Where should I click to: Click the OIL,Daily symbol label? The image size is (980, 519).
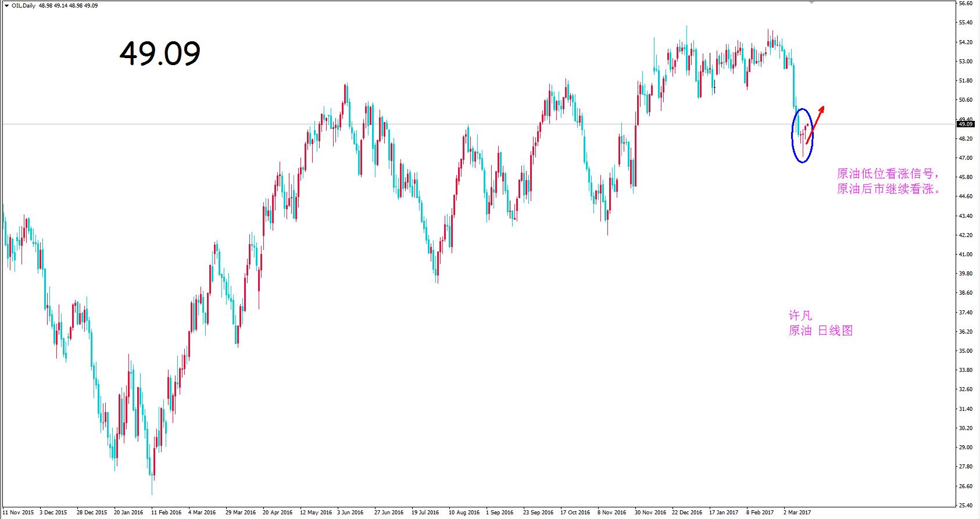(24, 5)
